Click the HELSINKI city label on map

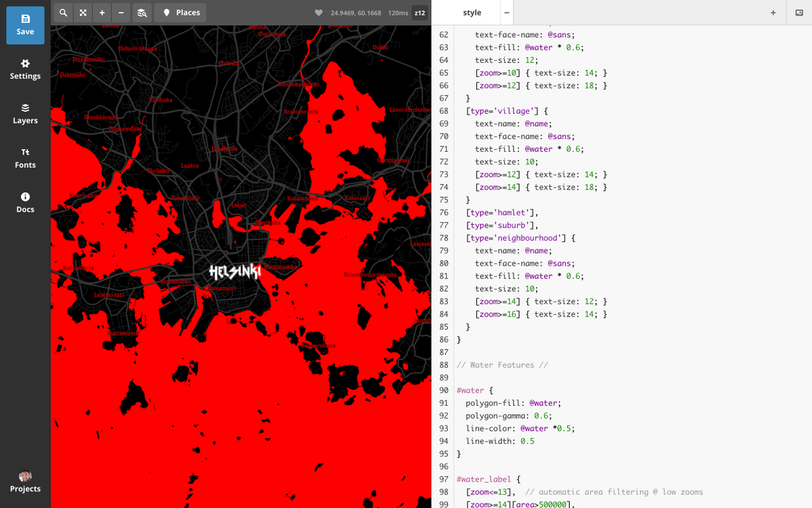pyautogui.click(x=235, y=272)
